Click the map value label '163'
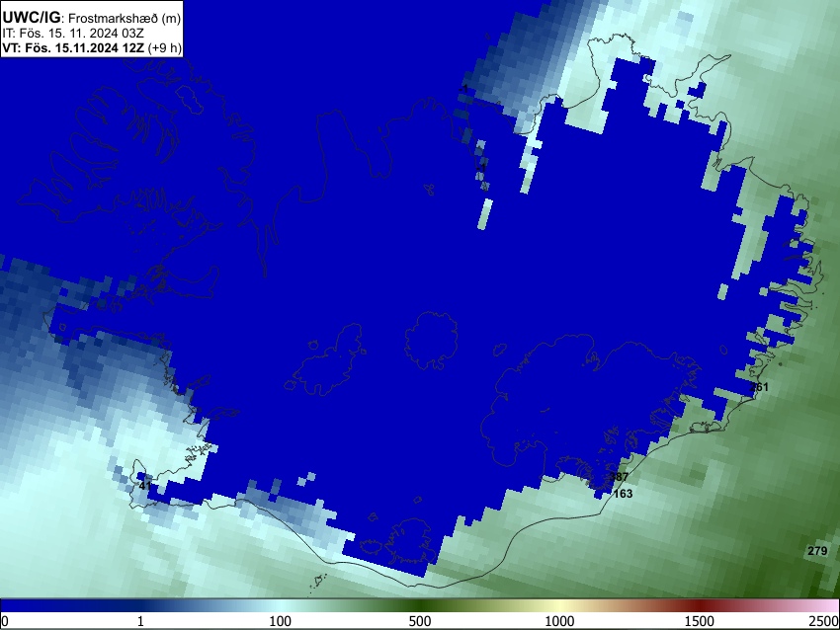This screenshot has width=840, height=630. coord(623,494)
